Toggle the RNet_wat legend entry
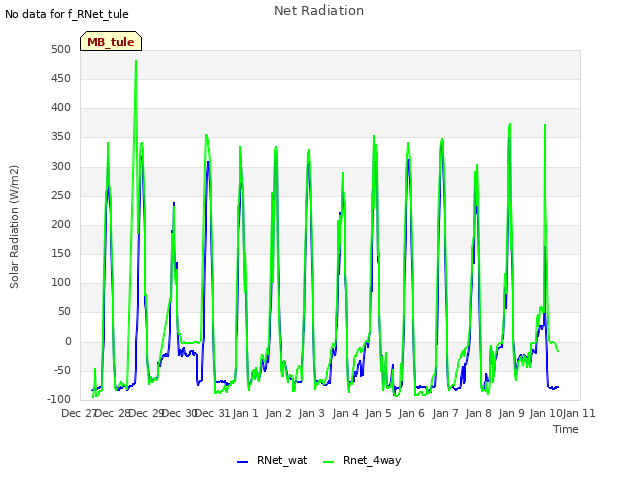 pos(272,461)
